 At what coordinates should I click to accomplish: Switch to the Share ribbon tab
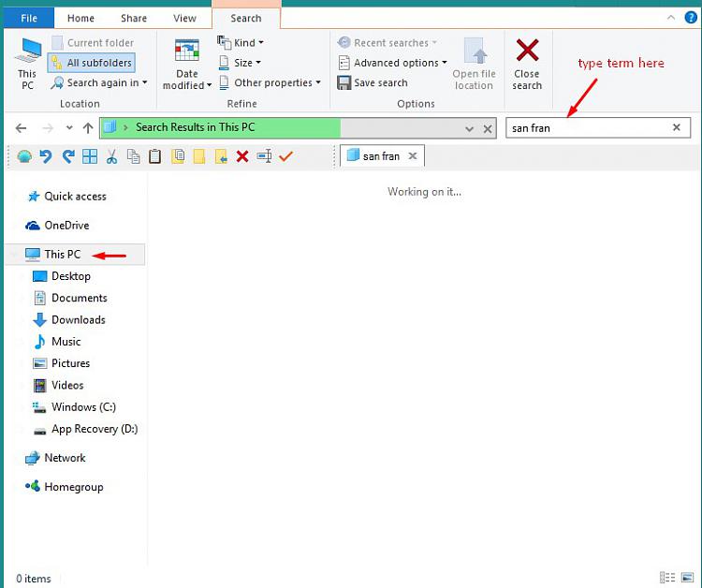[x=134, y=19]
